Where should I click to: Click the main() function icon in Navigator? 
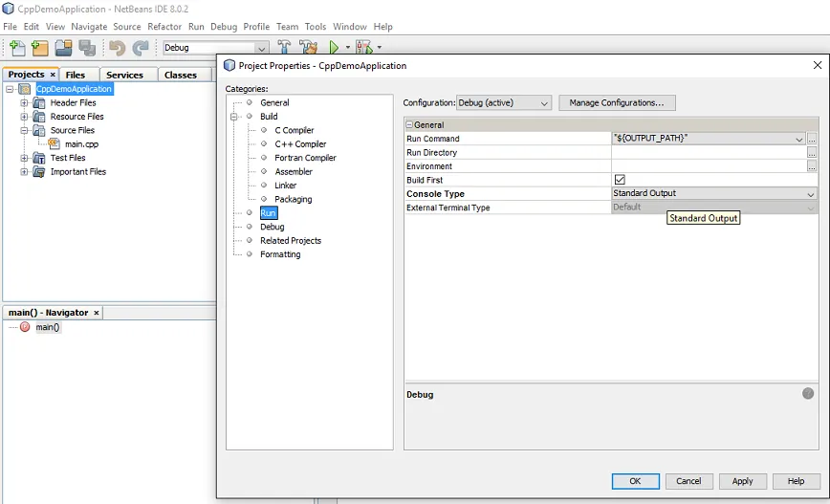[x=25, y=327]
